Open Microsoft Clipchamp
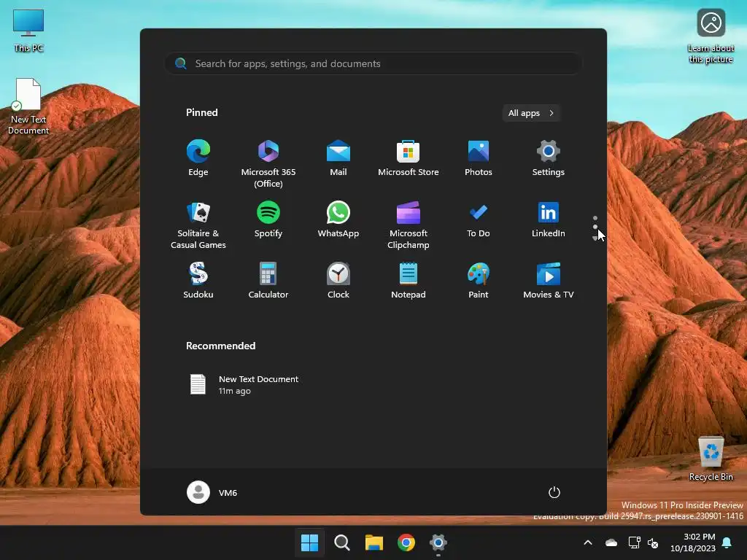 tap(409, 225)
